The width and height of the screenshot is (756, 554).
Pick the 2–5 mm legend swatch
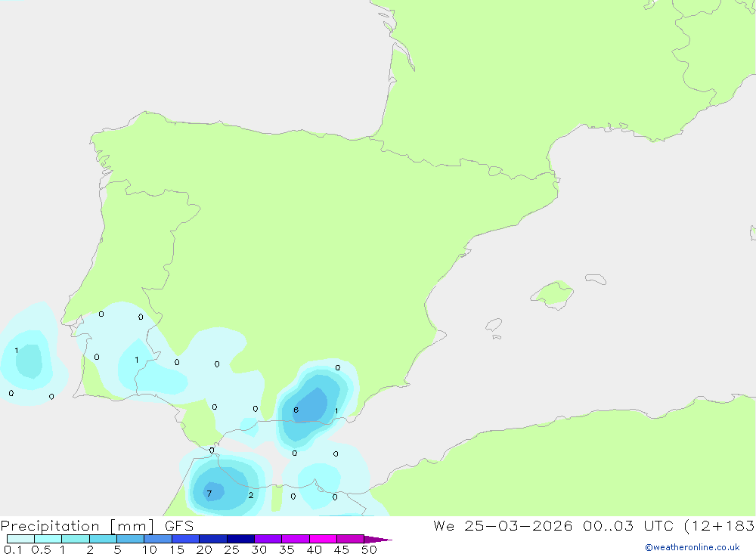coord(103,539)
